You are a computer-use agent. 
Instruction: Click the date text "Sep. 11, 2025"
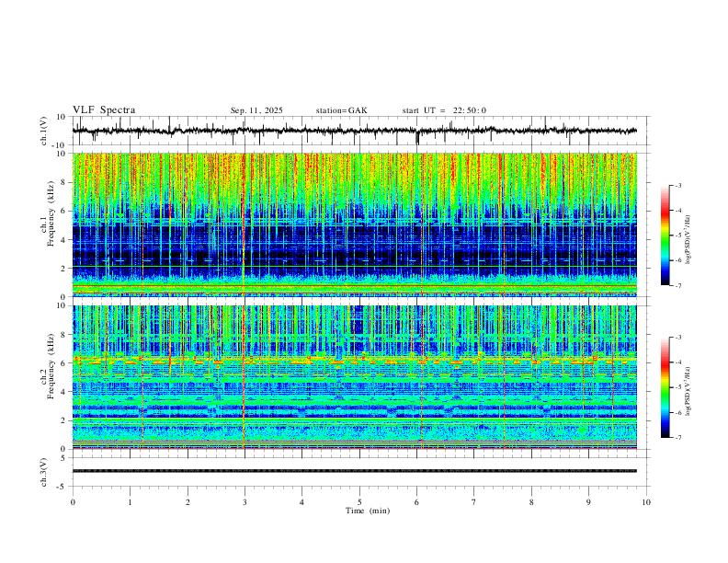[256, 110]
